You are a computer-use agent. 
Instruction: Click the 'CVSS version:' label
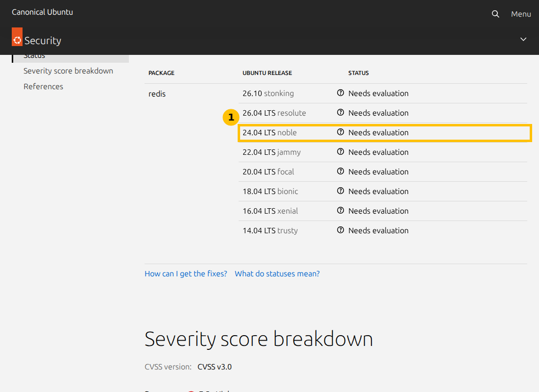pyautogui.click(x=168, y=367)
